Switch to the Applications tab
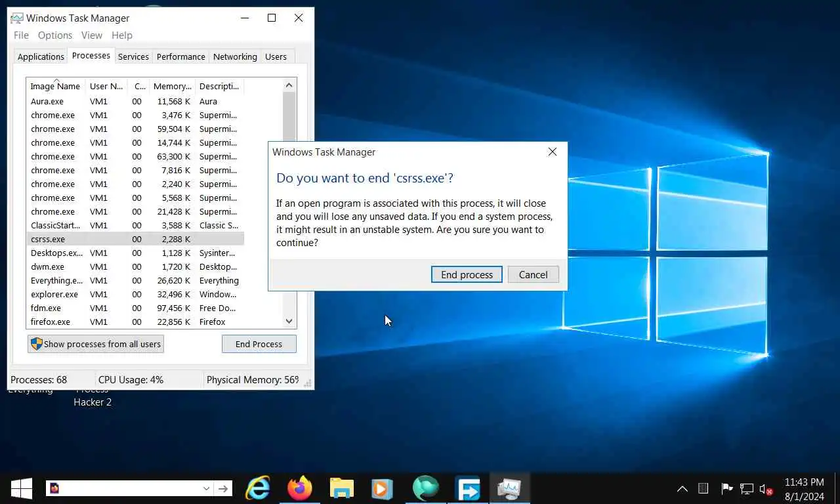This screenshot has width=840, height=504. click(x=41, y=56)
